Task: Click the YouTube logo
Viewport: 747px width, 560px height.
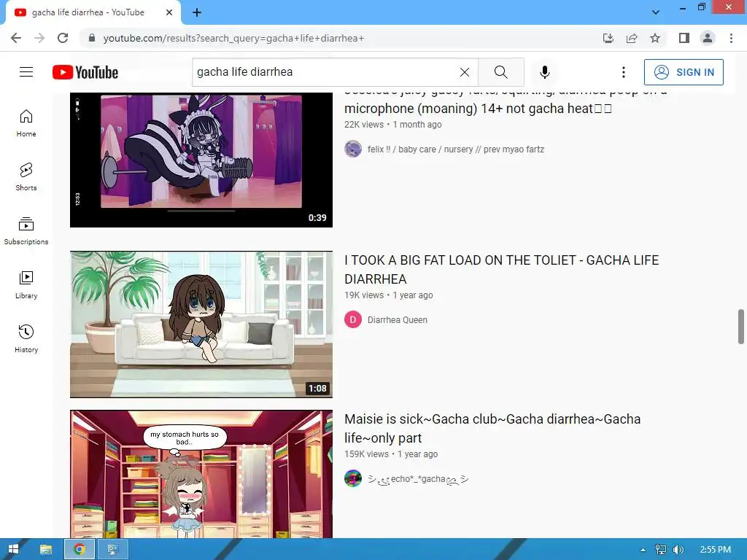Action: [85, 72]
